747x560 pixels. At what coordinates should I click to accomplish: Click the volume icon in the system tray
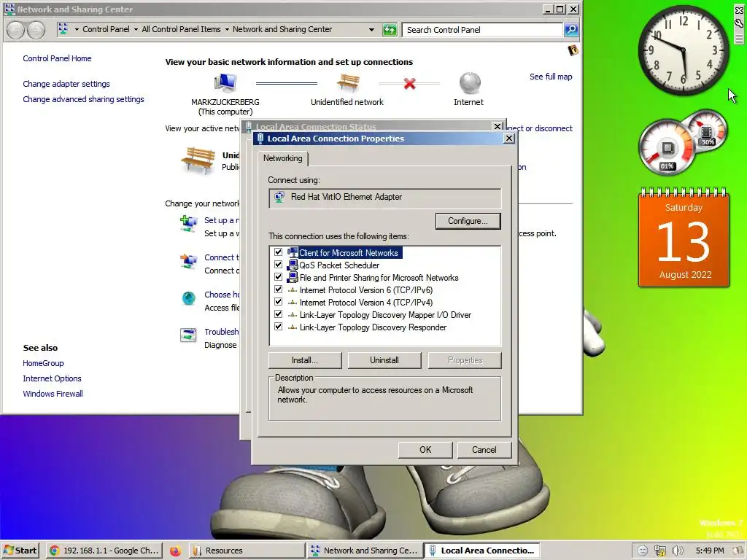677,551
